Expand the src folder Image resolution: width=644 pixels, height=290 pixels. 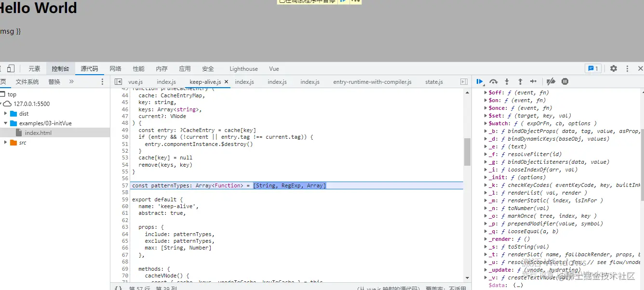coord(5,143)
